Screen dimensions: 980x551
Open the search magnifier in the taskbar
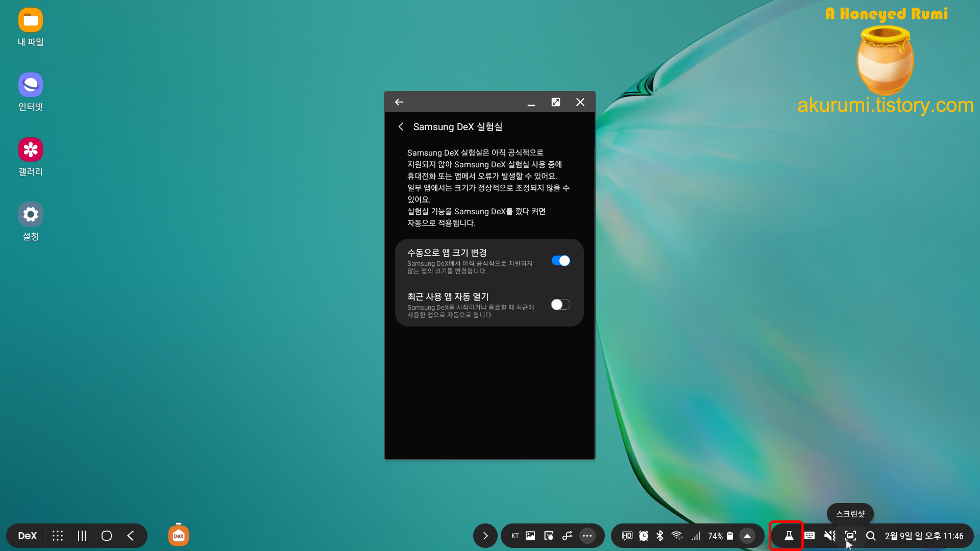point(871,536)
